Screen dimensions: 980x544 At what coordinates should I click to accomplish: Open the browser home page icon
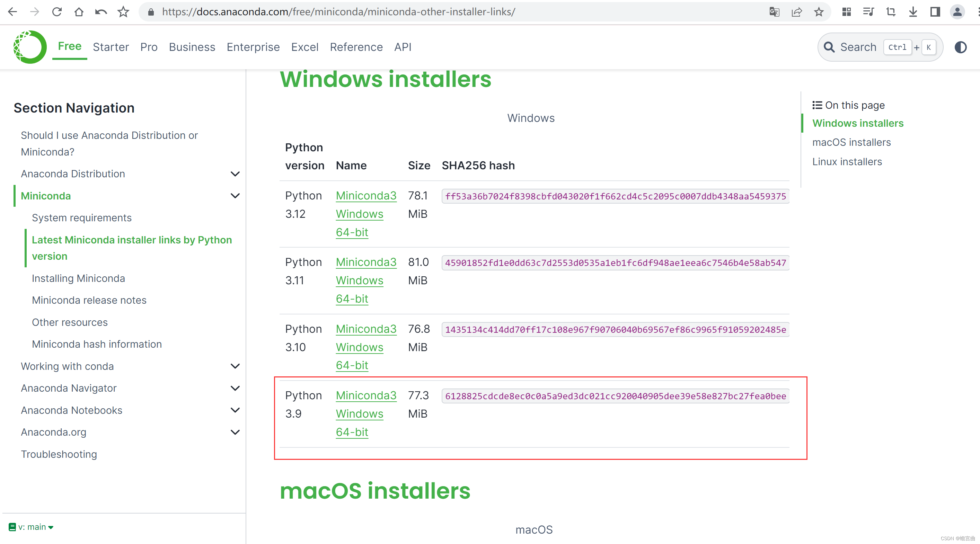point(79,12)
